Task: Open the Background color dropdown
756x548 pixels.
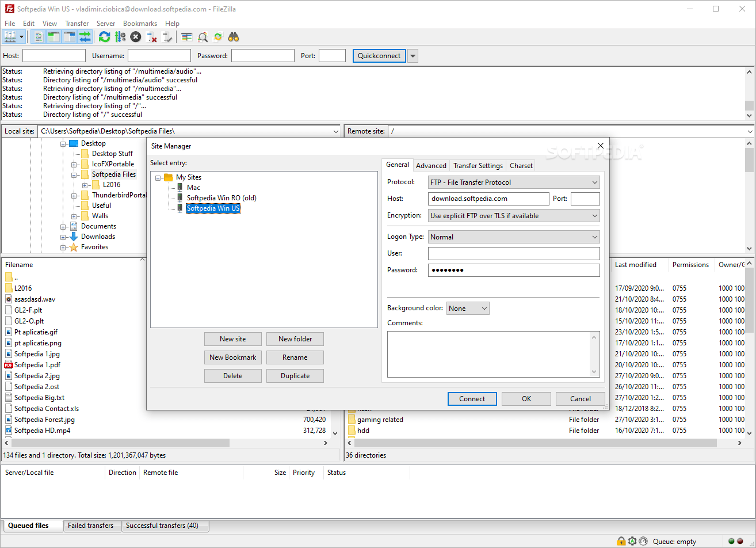Action: pos(468,309)
